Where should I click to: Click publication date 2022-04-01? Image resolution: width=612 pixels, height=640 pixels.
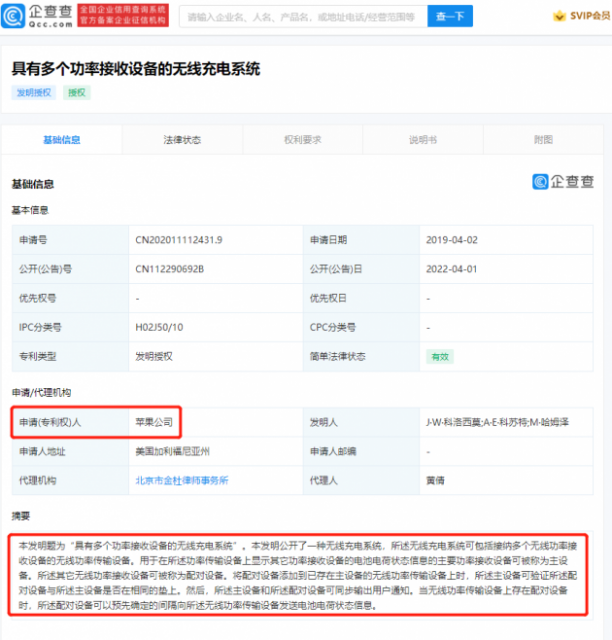coord(452,269)
